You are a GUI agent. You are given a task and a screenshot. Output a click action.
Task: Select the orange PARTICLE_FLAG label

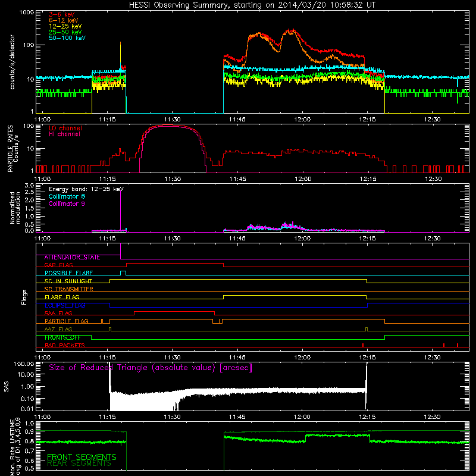pyautogui.click(x=67, y=321)
